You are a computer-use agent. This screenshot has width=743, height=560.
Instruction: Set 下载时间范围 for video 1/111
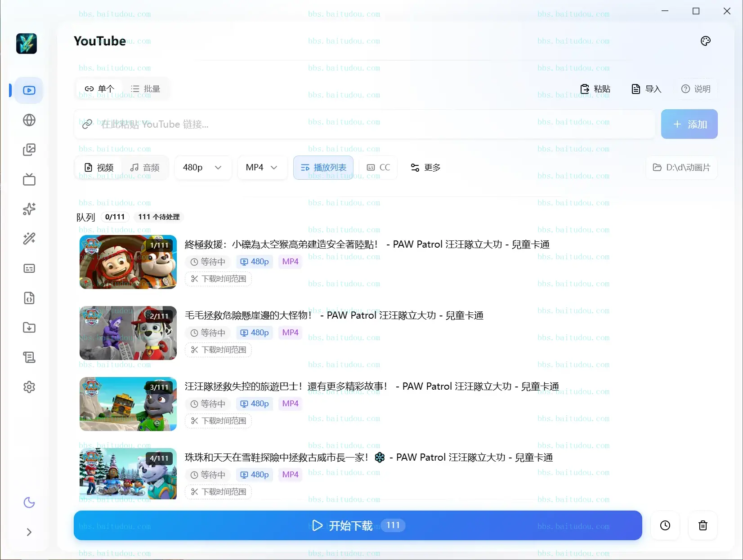coord(218,279)
